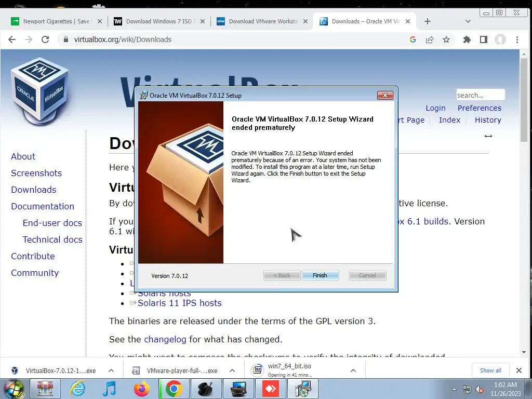Expand options for win7_64_bit.iso download

click(353, 370)
